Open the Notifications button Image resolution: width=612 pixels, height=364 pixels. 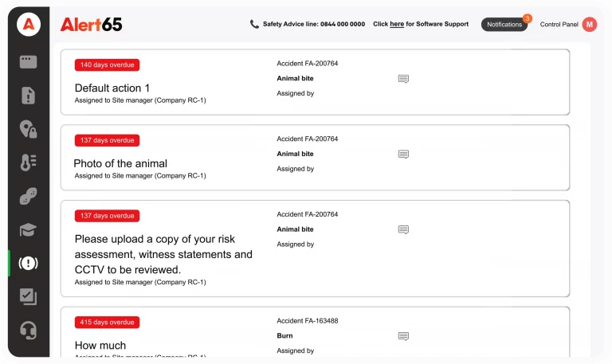(504, 25)
